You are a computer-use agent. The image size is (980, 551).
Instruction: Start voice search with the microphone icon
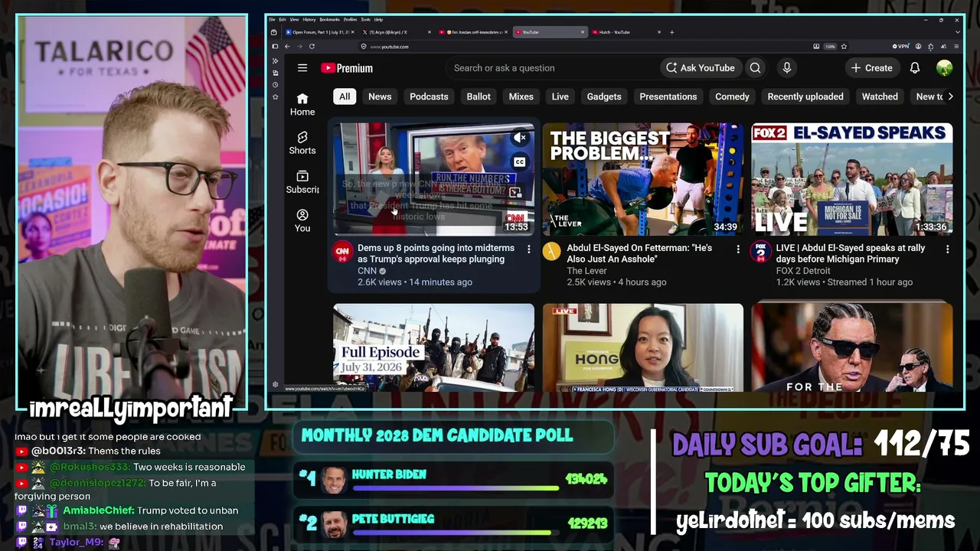pos(786,68)
